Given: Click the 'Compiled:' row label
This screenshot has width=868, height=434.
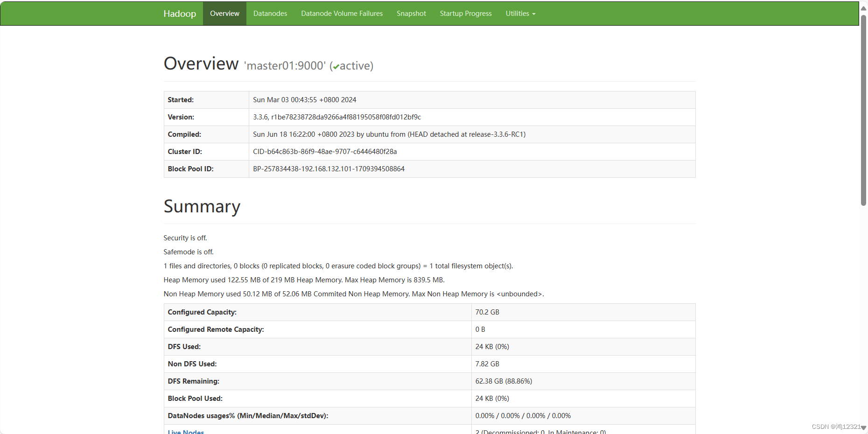Looking at the screenshot, I should tap(184, 134).
